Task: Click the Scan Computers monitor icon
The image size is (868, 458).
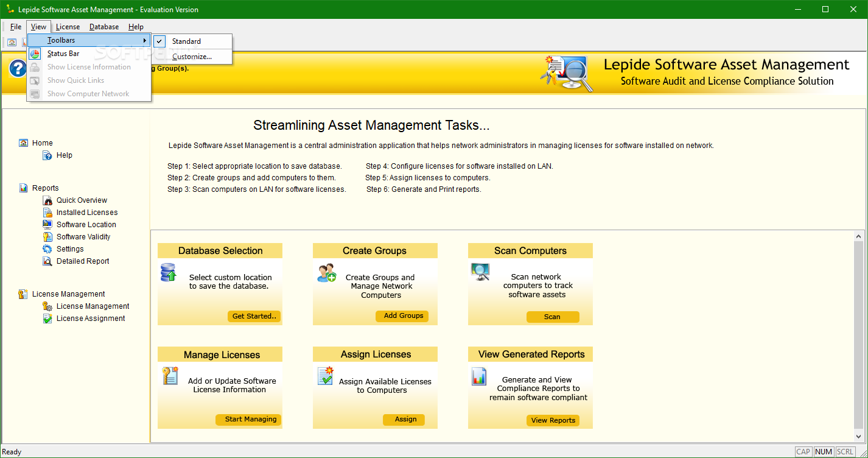Action: [480, 272]
